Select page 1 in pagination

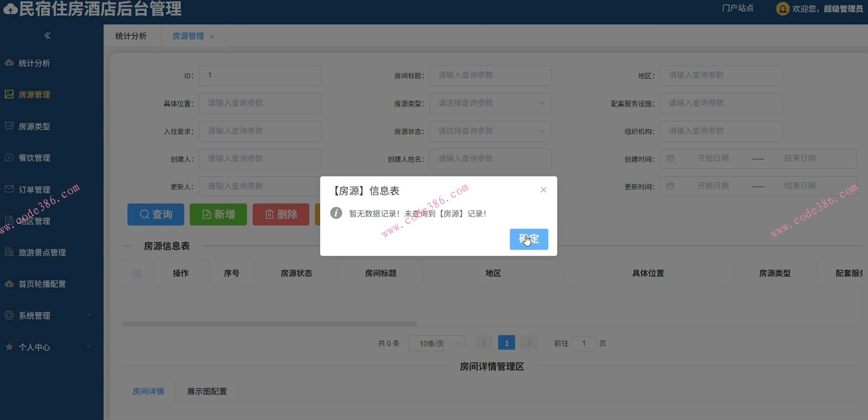click(x=507, y=343)
